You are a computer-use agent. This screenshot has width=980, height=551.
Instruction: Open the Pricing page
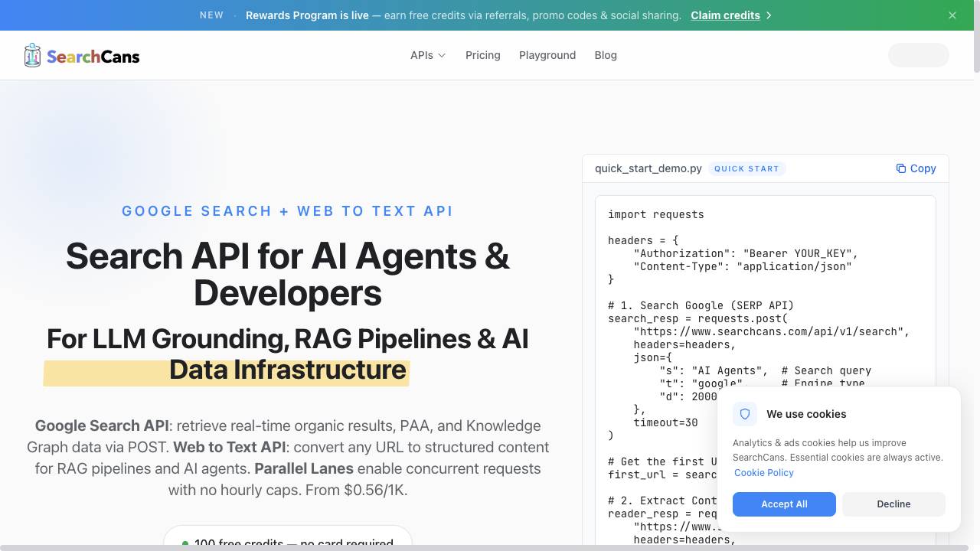coord(483,55)
